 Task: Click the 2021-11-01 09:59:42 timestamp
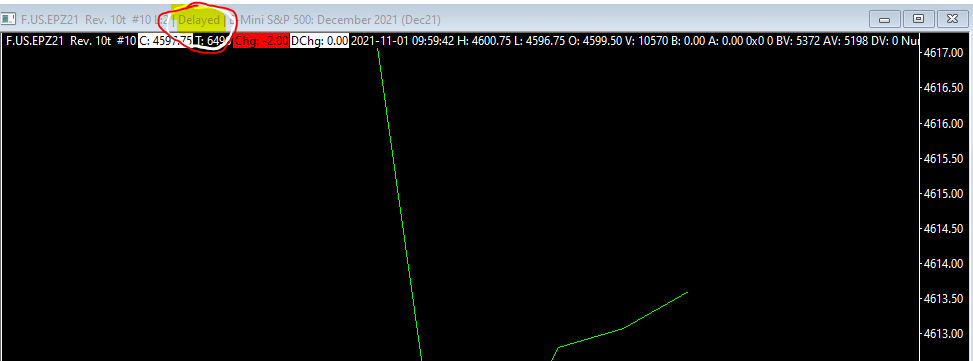tap(403, 41)
